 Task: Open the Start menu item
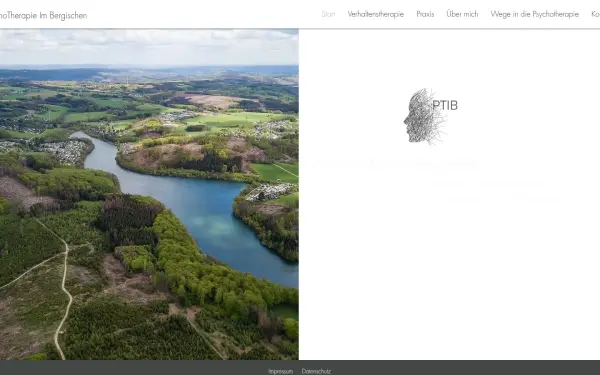328,14
